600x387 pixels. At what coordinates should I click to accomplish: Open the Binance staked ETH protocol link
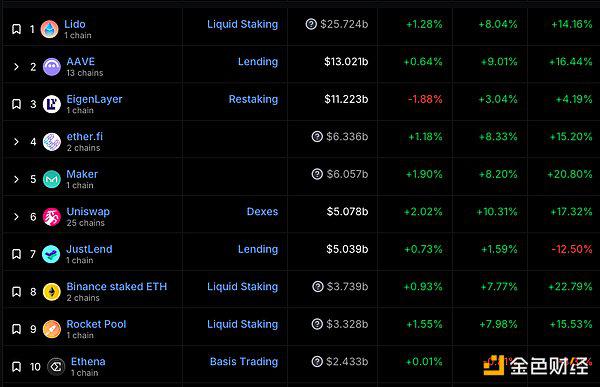coord(117,286)
